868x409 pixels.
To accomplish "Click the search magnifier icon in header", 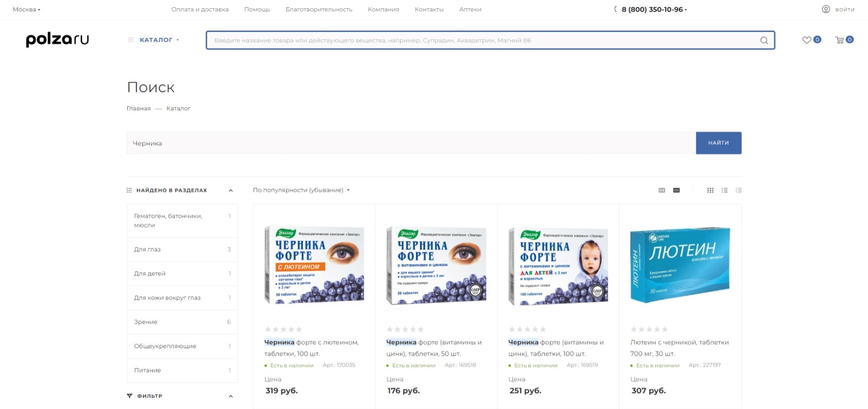I will point(764,40).
